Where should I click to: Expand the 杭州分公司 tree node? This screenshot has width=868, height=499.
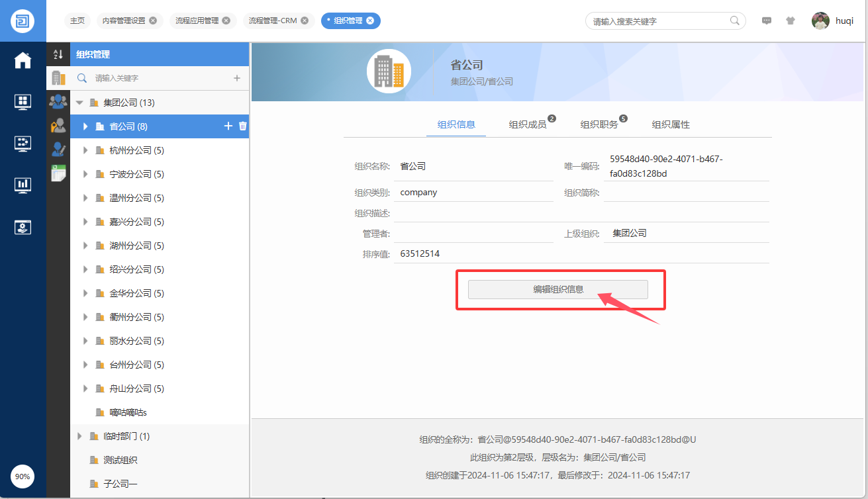click(85, 150)
